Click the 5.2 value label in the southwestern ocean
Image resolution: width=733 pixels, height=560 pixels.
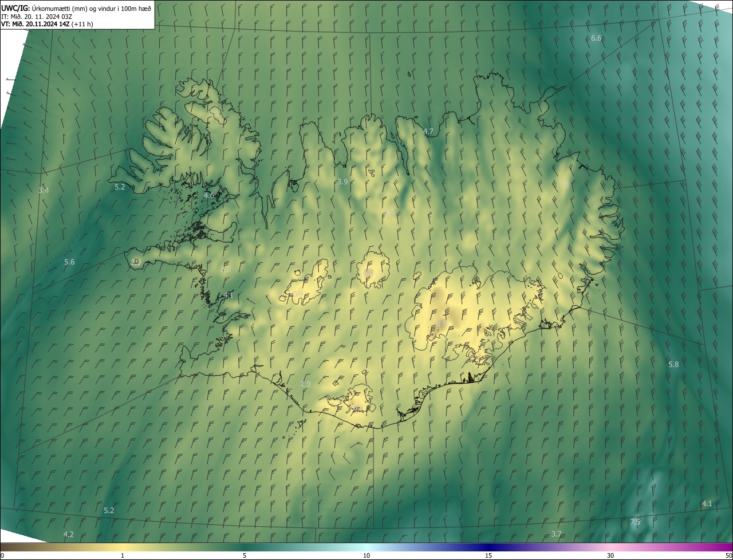click(109, 510)
